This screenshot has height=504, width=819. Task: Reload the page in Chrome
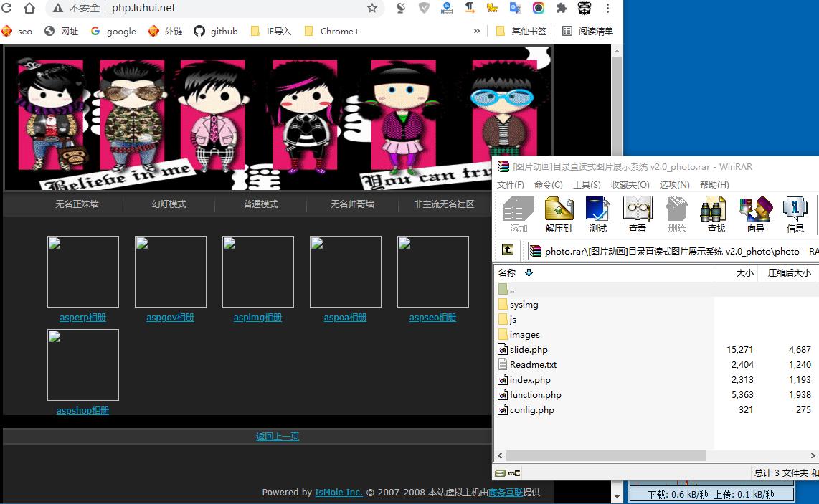click(x=7, y=8)
